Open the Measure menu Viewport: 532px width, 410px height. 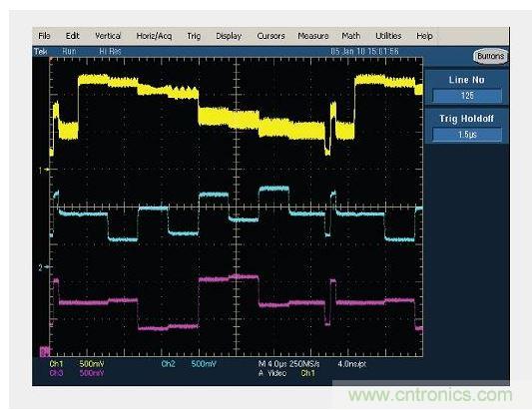click(313, 36)
